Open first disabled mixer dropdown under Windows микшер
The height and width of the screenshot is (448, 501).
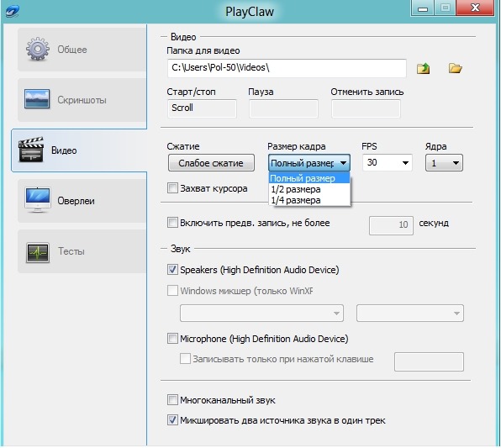click(261, 314)
